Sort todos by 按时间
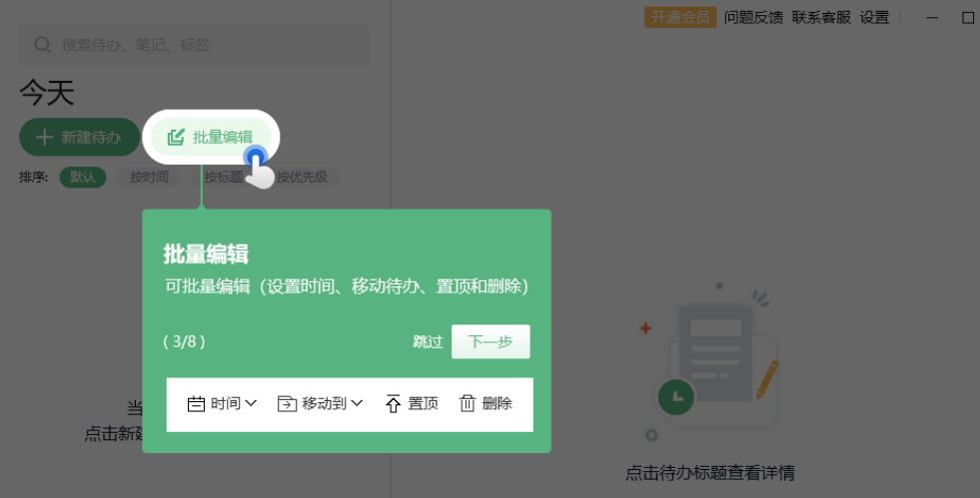The width and height of the screenshot is (980, 498). [149, 178]
